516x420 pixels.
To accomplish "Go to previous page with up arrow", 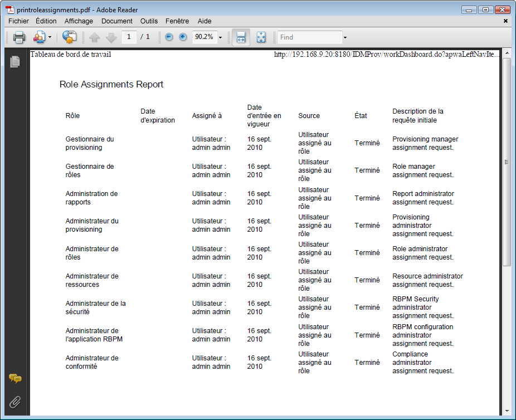I will coord(94,37).
